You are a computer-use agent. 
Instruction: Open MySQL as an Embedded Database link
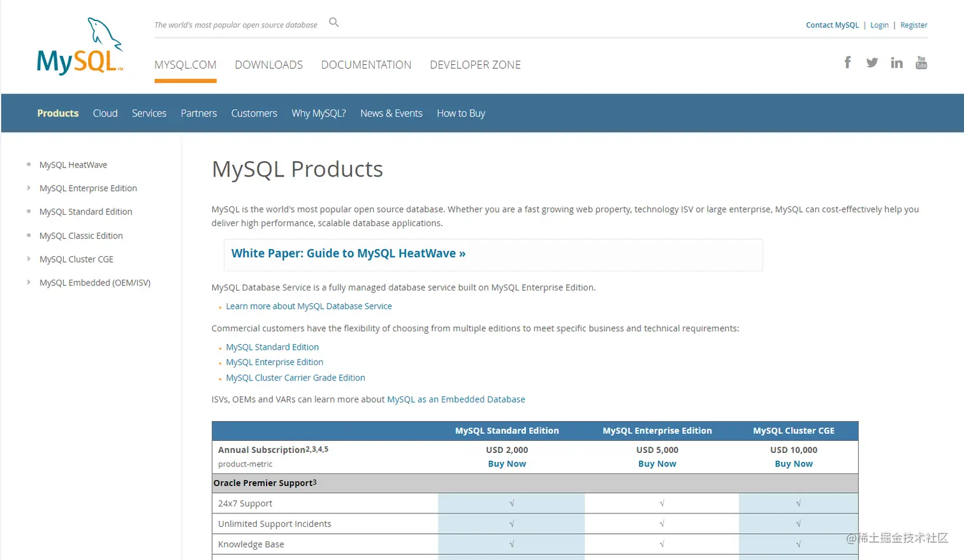pyautogui.click(x=456, y=399)
